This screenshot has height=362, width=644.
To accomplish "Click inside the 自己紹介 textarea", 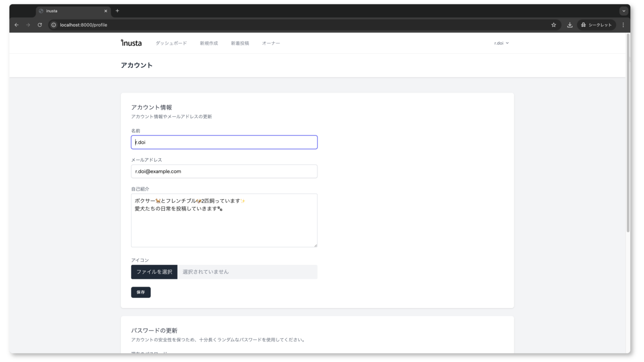I will coord(224,226).
